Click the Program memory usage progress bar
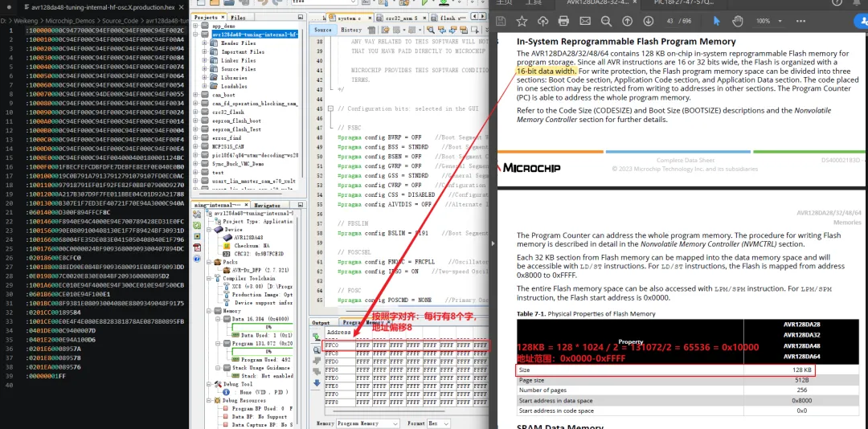 260,352
